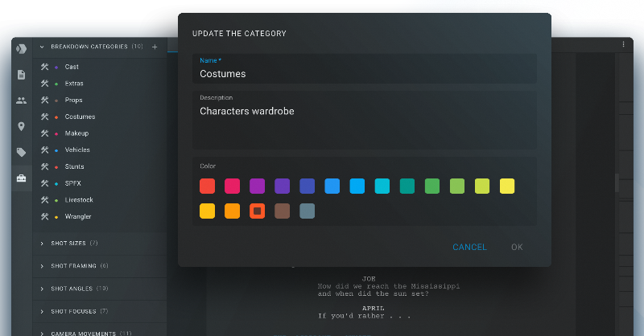Select the Wrangler category
This screenshot has width=644, height=336.
coord(77,216)
